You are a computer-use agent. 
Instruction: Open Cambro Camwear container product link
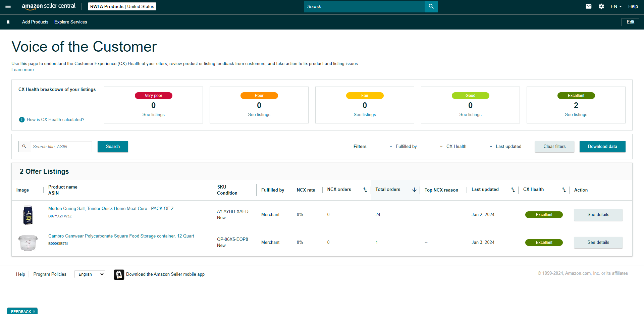(121, 236)
